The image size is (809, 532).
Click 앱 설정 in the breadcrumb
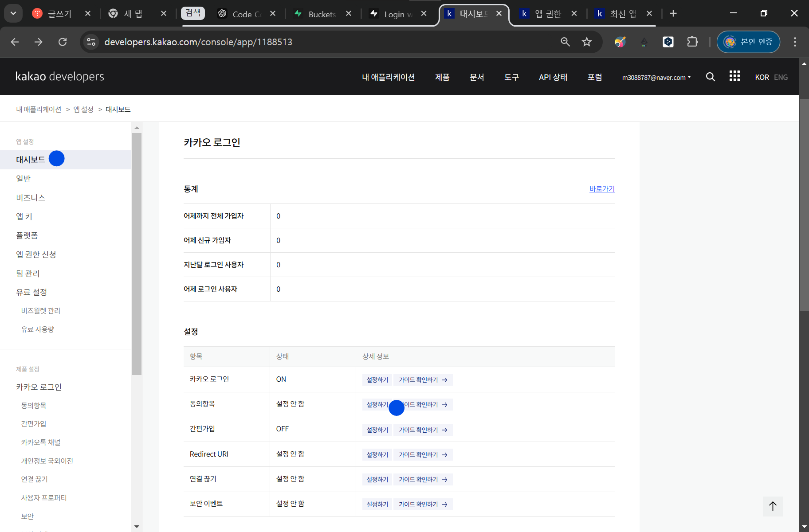tap(83, 110)
